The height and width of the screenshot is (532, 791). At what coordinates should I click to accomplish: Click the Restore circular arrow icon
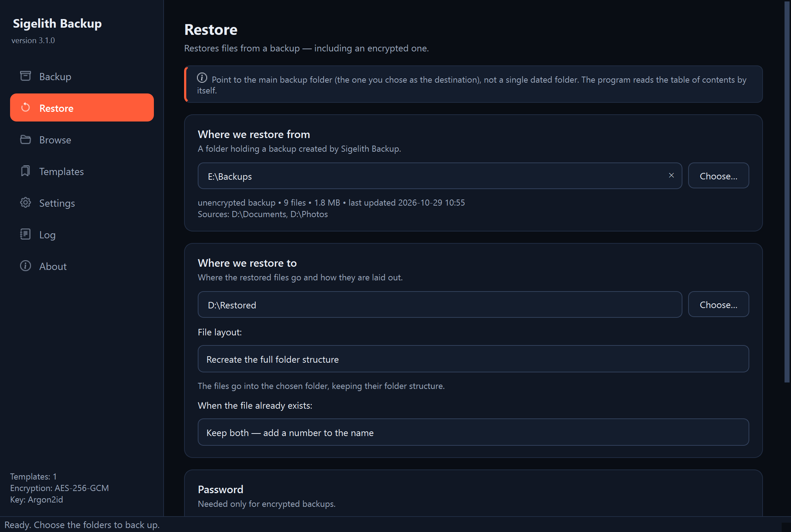coord(26,107)
